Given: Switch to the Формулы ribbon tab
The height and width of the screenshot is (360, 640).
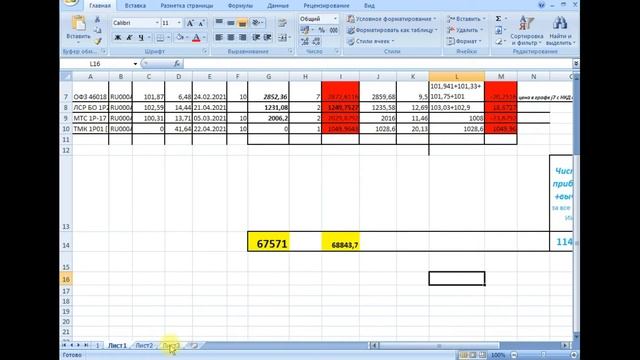Looking at the screenshot, I should pyautogui.click(x=240, y=6).
